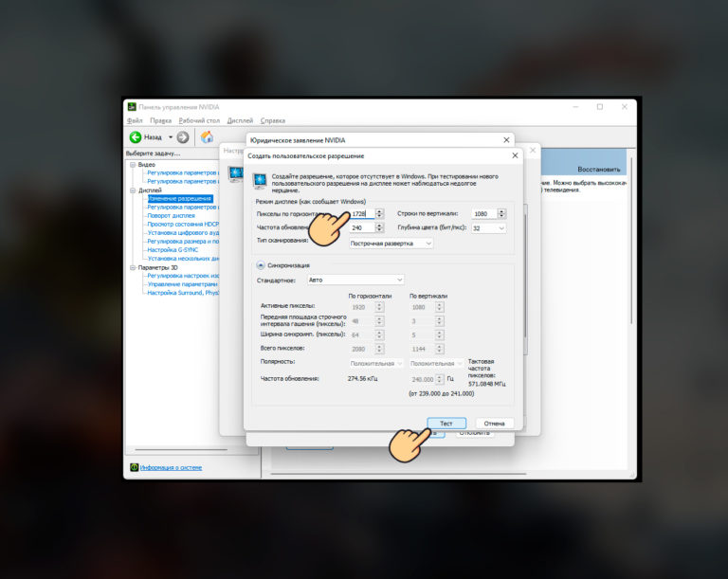The width and height of the screenshot is (728, 579).
Task: Select Регулировка настроек изображения under Параметры 3D
Action: click(183, 276)
